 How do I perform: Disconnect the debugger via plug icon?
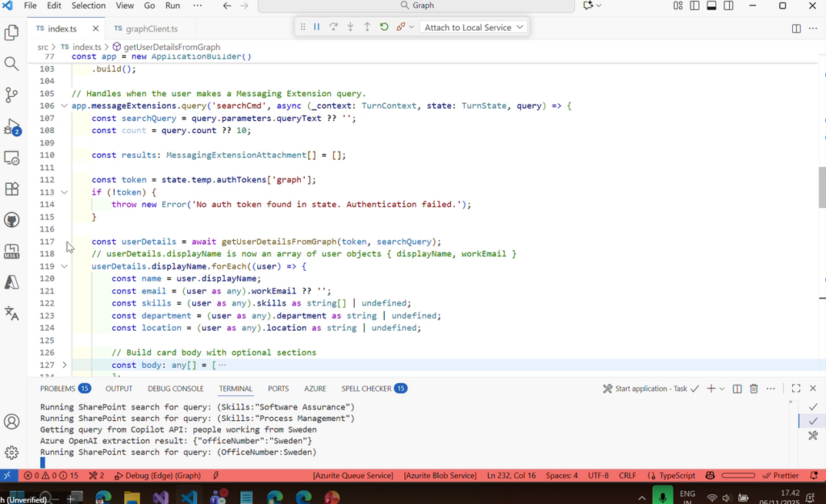click(x=401, y=27)
